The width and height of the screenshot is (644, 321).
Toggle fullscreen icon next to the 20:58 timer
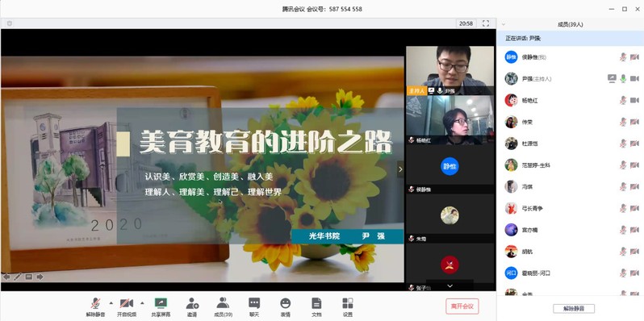click(x=486, y=23)
